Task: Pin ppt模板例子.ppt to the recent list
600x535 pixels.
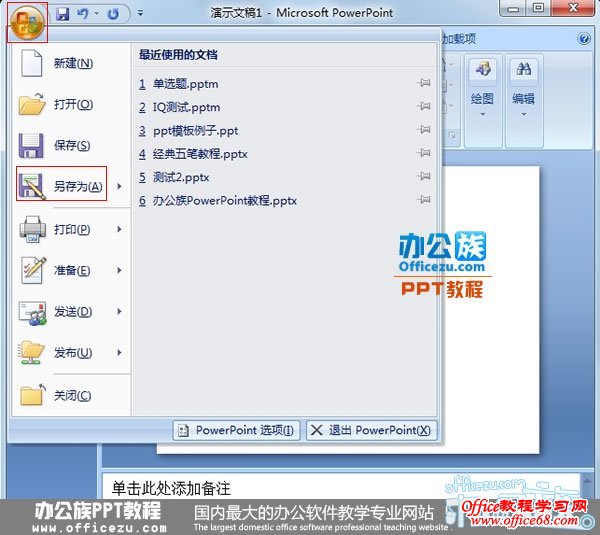Action: pyautogui.click(x=424, y=129)
